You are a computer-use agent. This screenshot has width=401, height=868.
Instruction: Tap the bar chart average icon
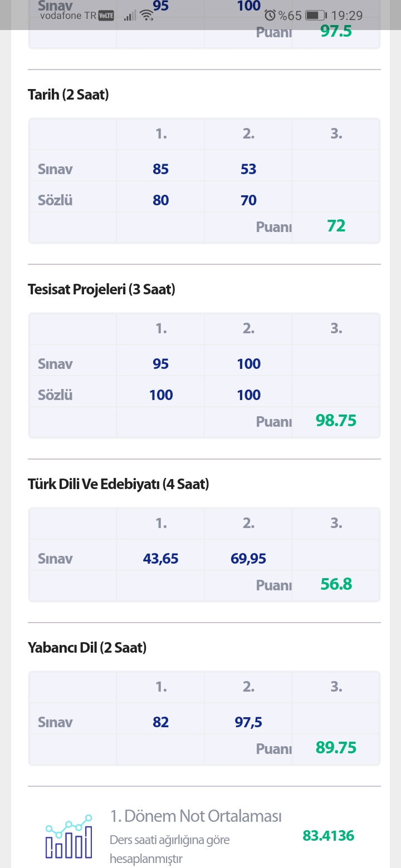tap(69, 836)
